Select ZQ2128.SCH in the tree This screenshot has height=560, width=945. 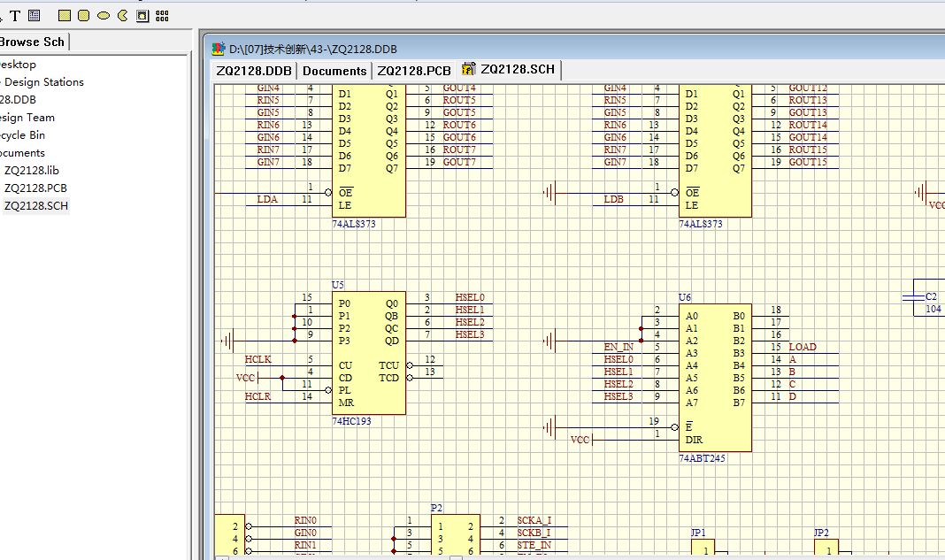click(x=36, y=205)
